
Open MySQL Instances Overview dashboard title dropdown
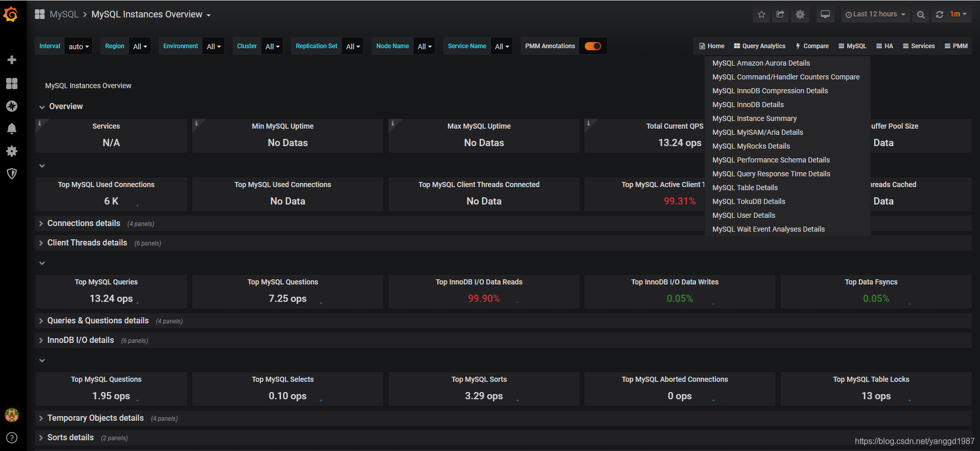[151, 14]
